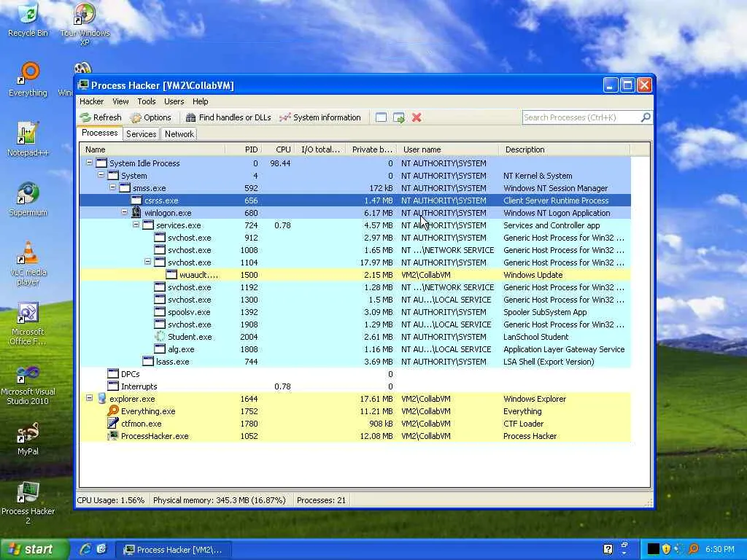Sort by the PID column header

click(243, 149)
